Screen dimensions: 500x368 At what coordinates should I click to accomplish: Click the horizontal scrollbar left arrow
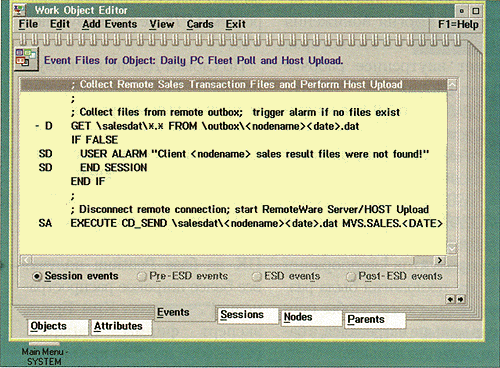pyautogui.click(x=26, y=260)
